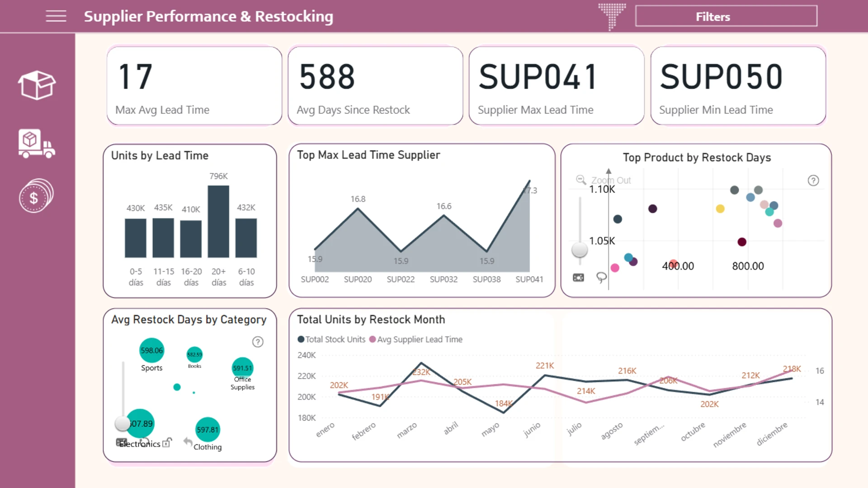Select the hot pink dot in the scatter chart
The height and width of the screenshot is (488, 868).
[x=615, y=268]
